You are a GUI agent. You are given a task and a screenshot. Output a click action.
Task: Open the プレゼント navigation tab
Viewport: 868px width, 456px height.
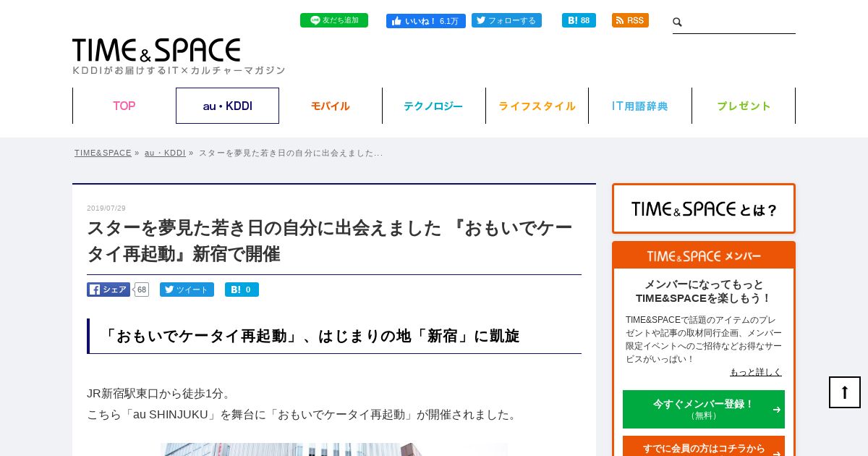click(744, 106)
